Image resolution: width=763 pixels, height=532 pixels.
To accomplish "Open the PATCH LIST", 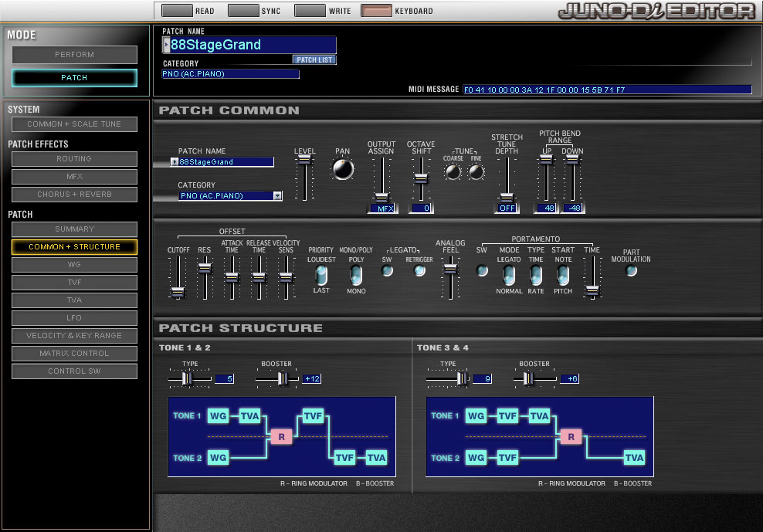I will click(x=314, y=60).
